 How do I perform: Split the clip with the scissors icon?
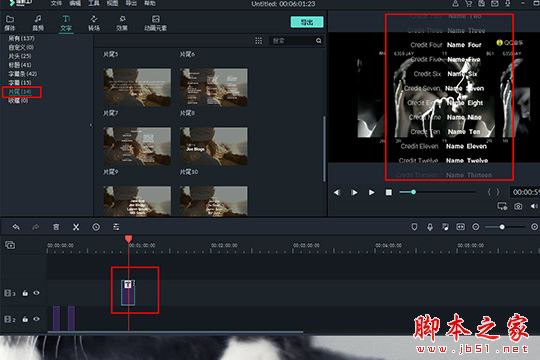[x=76, y=227]
